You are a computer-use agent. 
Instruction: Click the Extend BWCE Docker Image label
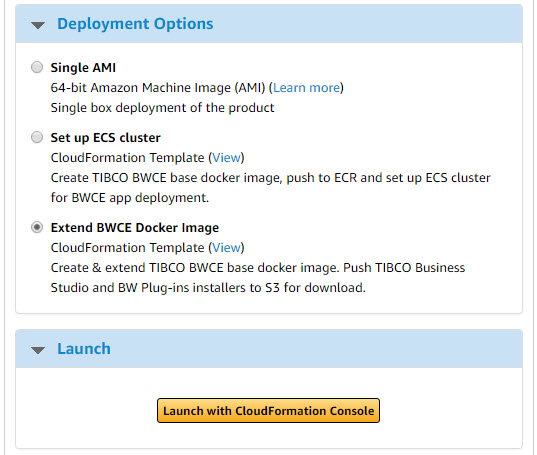pos(135,228)
